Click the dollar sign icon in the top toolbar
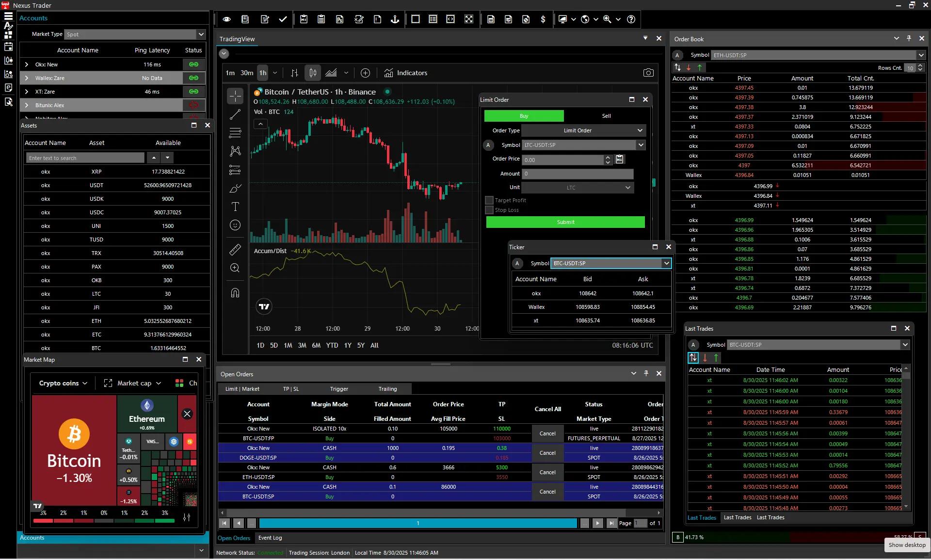The width and height of the screenshot is (931, 560). click(543, 19)
